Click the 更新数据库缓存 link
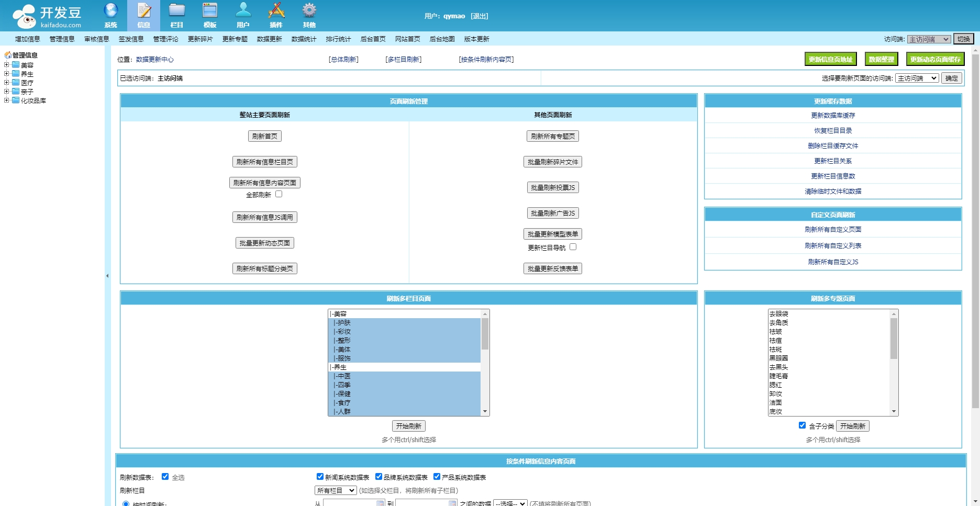The width and height of the screenshot is (980, 506). click(x=832, y=116)
